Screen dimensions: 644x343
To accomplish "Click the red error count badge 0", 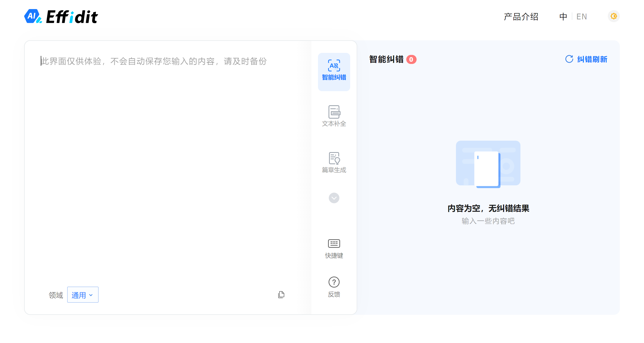I will pyautogui.click(x=411, y=60).
